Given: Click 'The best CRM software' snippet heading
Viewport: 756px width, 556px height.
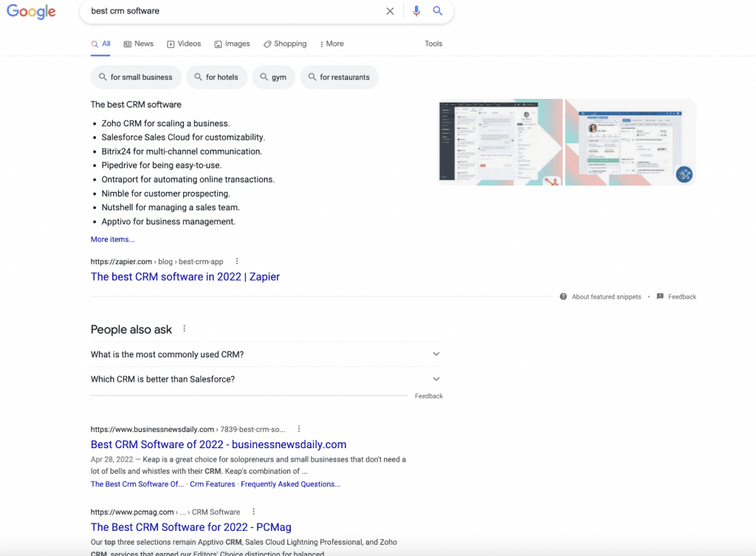Looking at the screenshot, I should coord(136,105).
